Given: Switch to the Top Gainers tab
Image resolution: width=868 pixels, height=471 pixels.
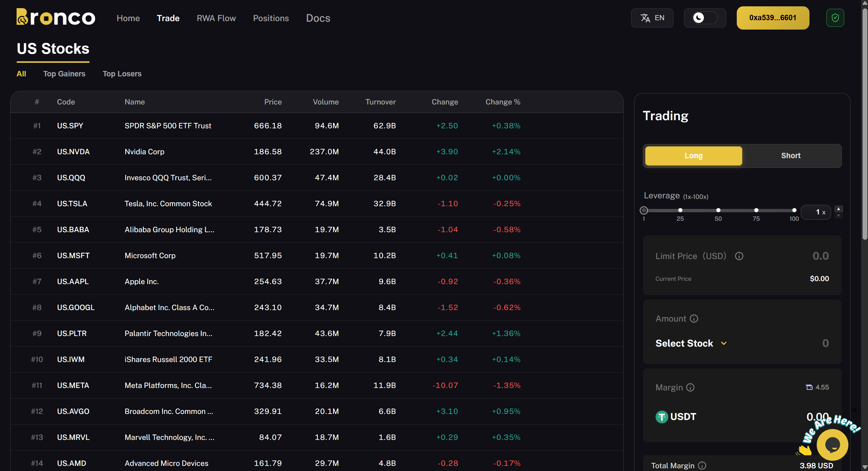Looking at the screenshot, I should pos(64,74).
